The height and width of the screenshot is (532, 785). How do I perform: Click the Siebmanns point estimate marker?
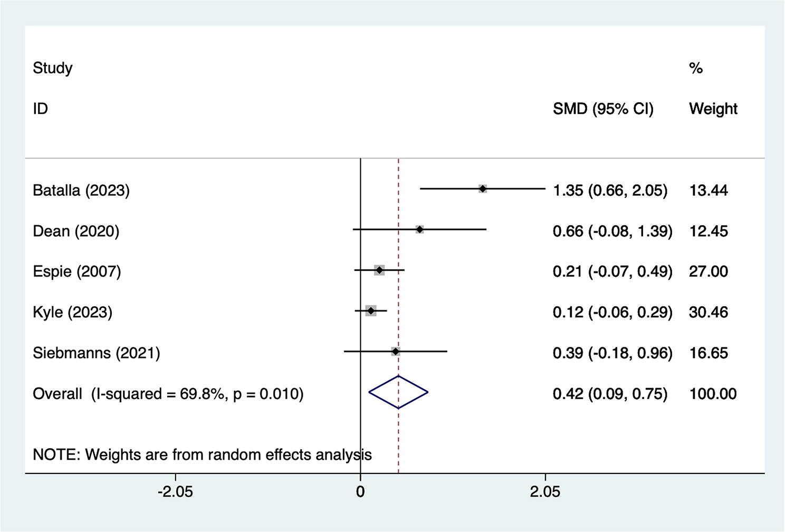click(396, 351)
